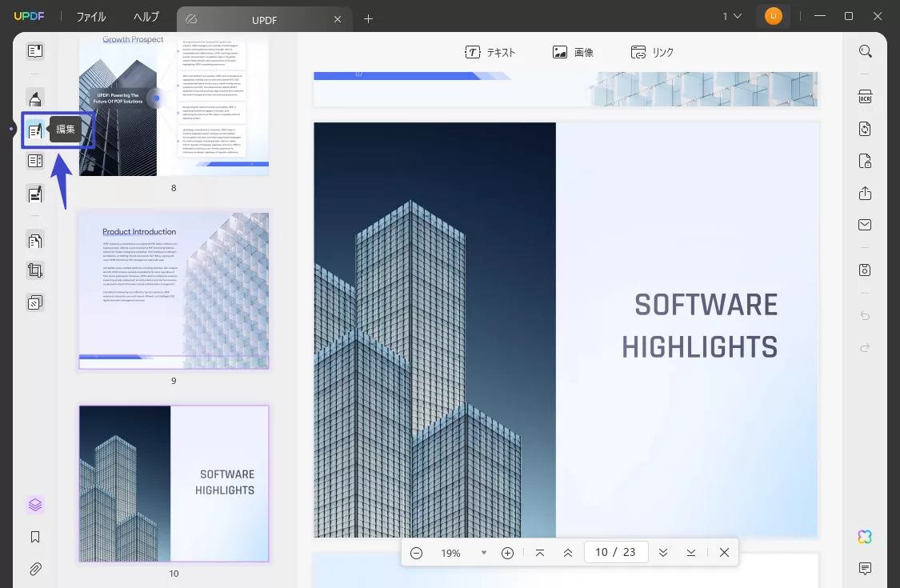
Task: Open the Edit PDF tool
Action: [x=35, y=130]
